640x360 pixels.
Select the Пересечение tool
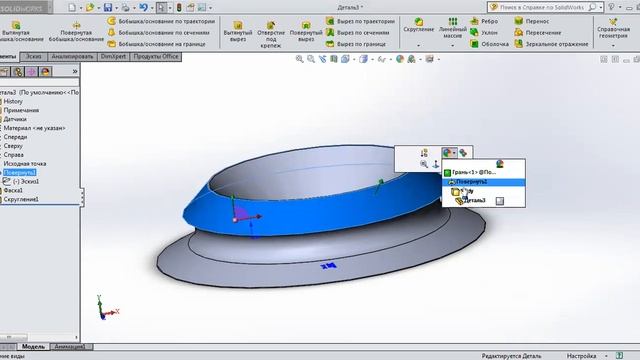click(538, 32)
